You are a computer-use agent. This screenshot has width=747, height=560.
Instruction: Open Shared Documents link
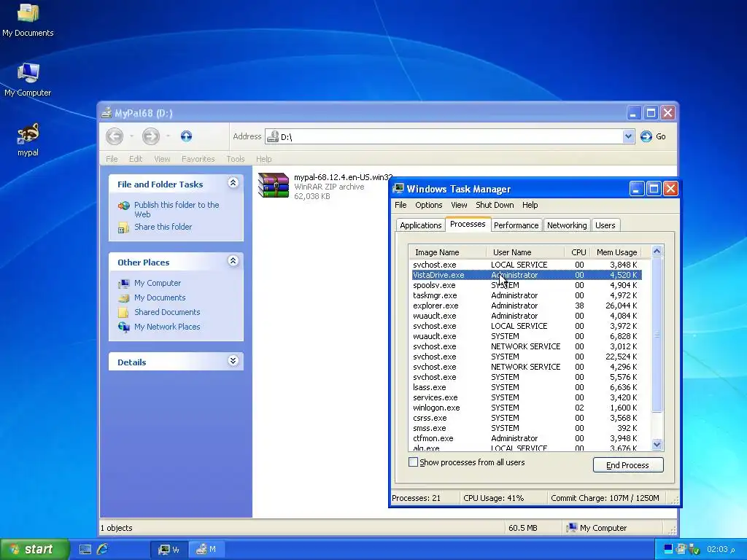pyautogui.click(x=167, y=312)
